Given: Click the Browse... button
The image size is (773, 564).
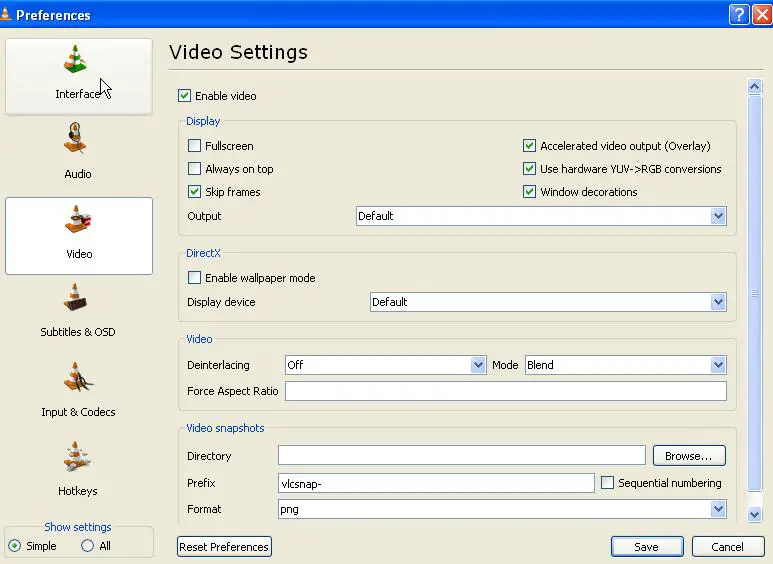Looking at the screenshot, I should (x=689, y=456).
